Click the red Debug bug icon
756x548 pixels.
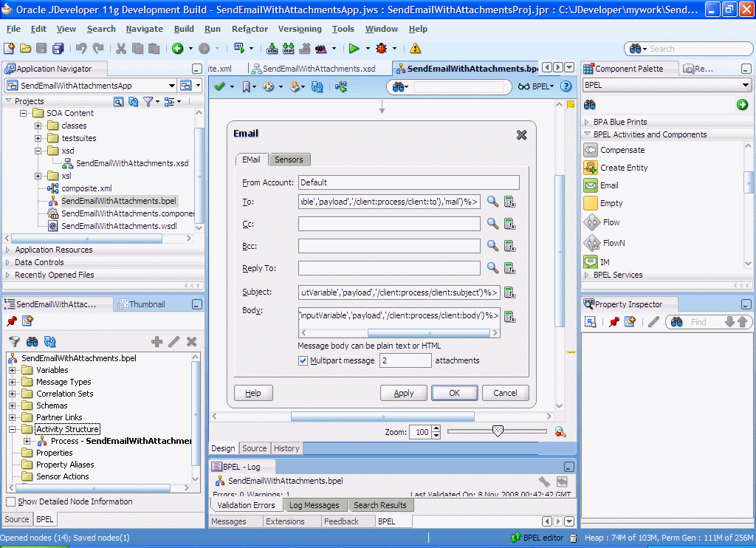click(x=382, y=48)
